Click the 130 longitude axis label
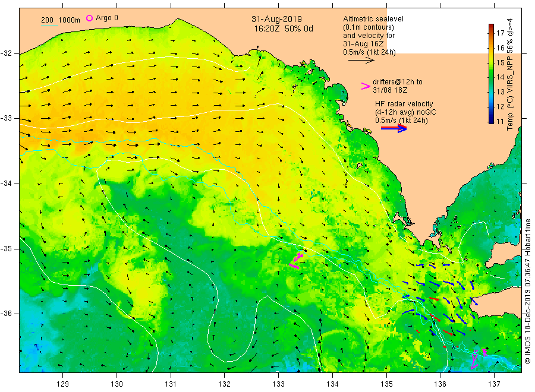The height and width of the screenshot is (392, 535). tap(117, 384)
